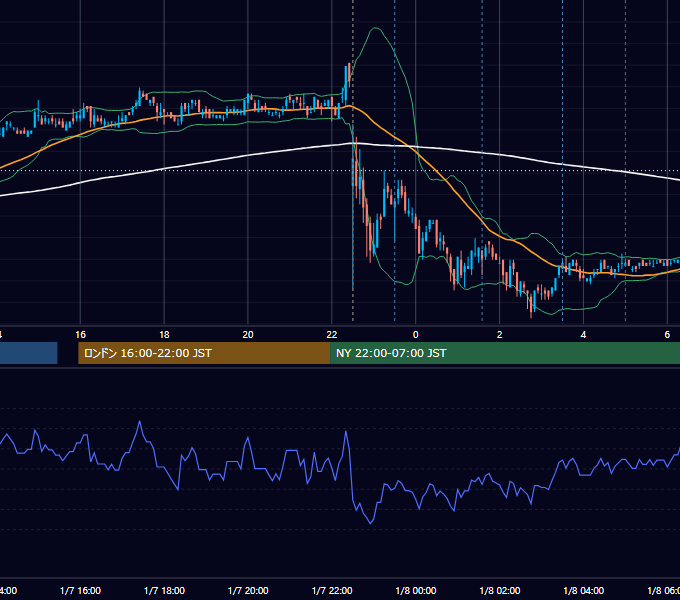
Task: Click the 1/7 22:00 time label
Action: (332, 590)
